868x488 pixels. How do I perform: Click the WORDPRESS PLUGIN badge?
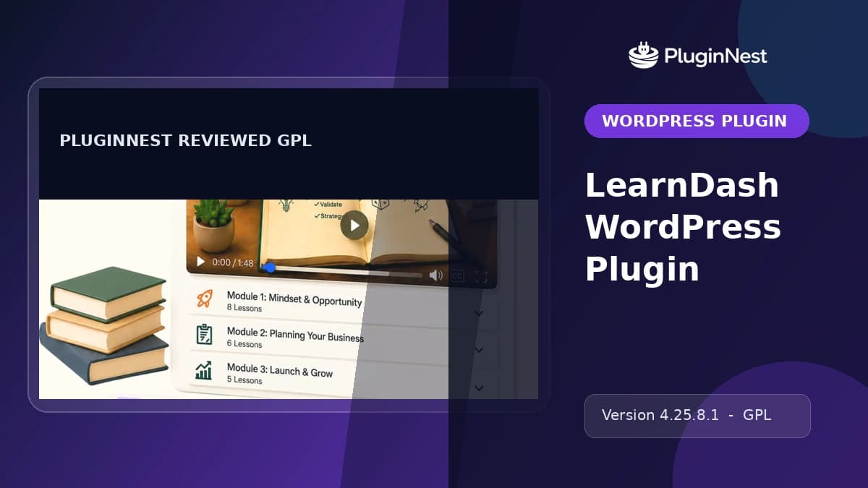pos(697,121)
